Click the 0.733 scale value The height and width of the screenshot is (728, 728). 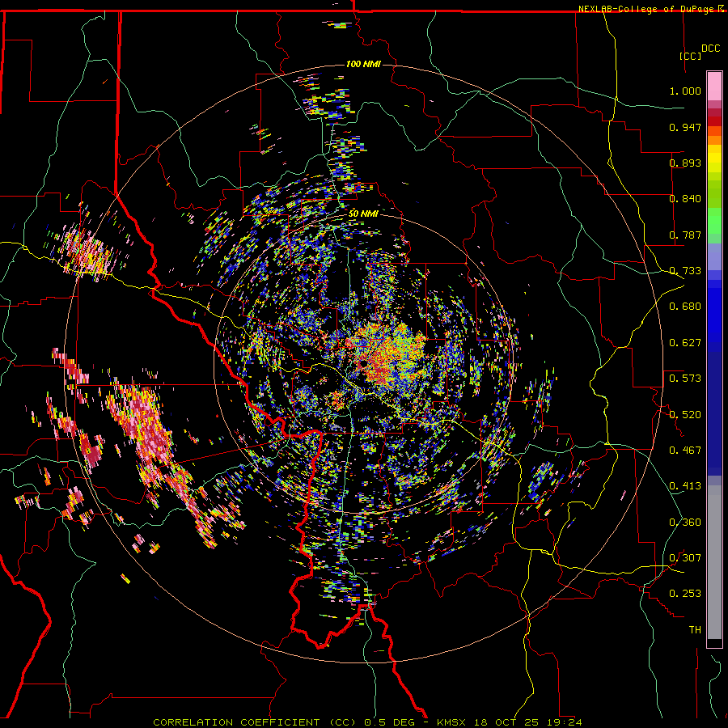[685, 271]
